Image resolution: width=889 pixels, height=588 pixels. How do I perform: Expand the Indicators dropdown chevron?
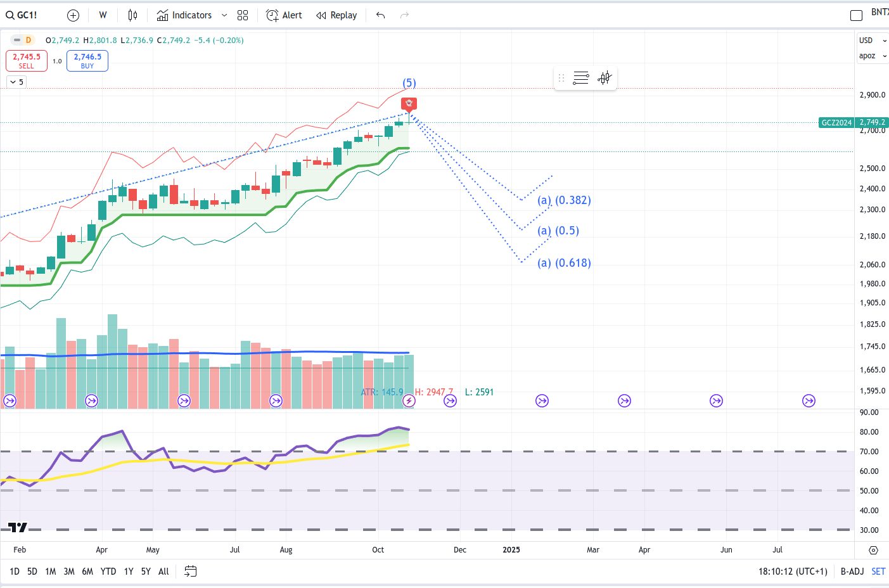[x=223, y=15]
